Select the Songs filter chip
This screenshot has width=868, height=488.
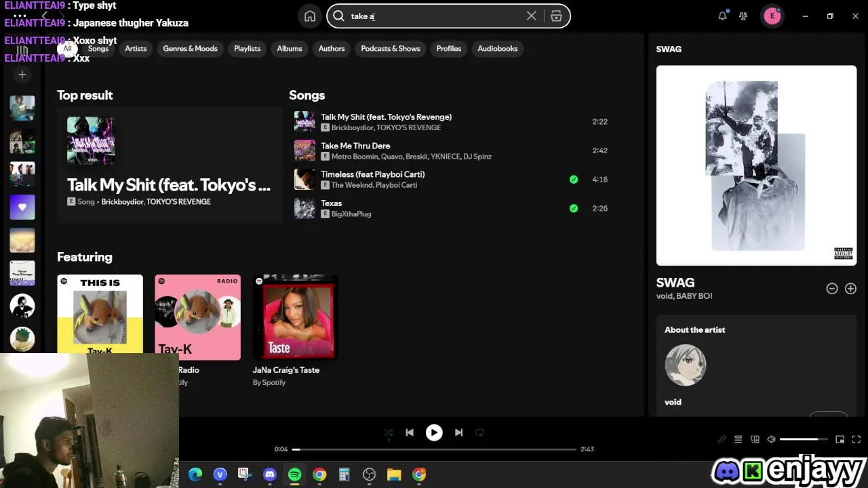98,49
